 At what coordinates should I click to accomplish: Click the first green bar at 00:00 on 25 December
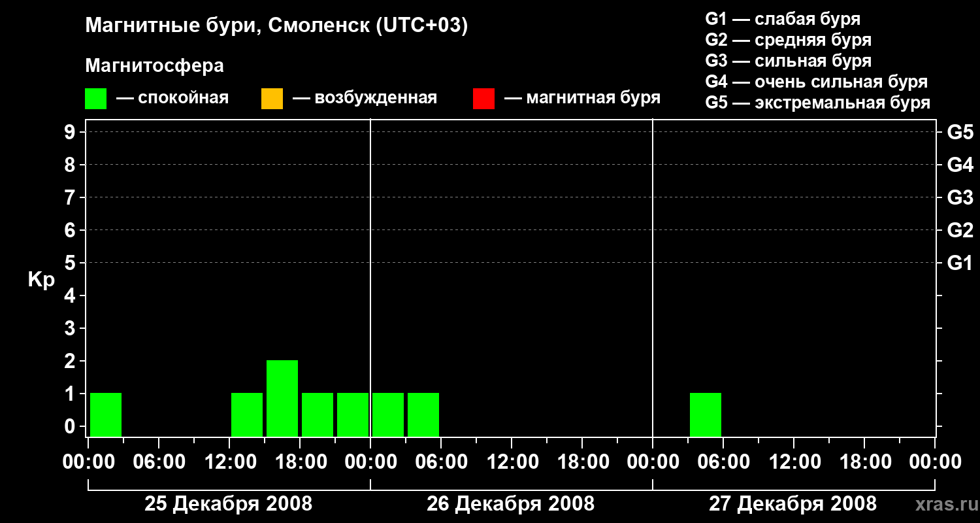pyautogui.click(x=106, y=414)
